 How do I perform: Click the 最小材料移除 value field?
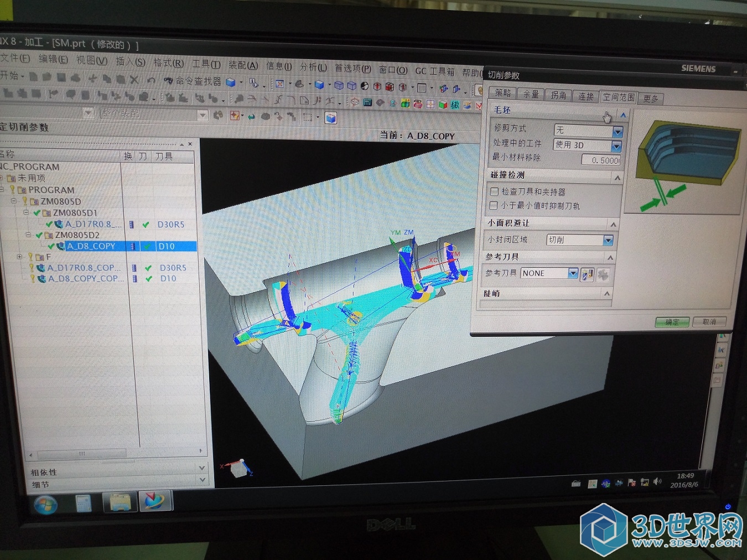tap(601, 160)
